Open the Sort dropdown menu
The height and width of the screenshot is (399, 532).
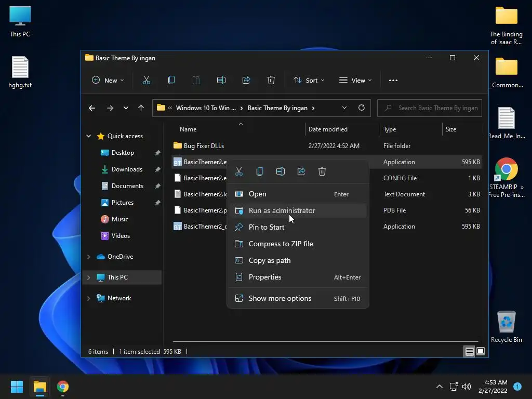(x=309, y=81)
